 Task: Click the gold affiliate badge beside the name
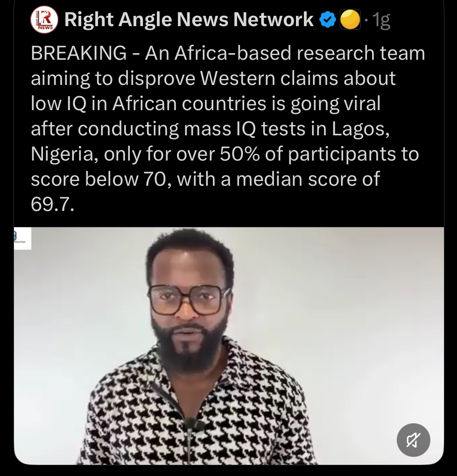point(351,20)
